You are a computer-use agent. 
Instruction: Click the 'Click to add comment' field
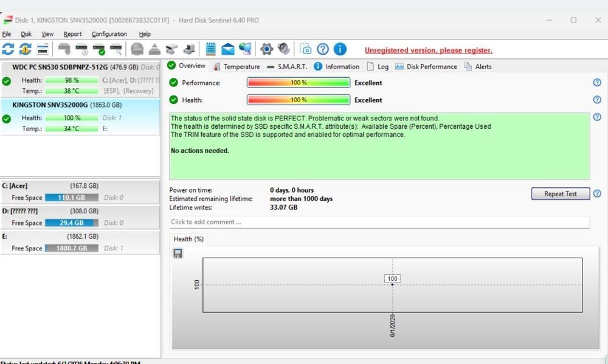(x=379, y=222)
